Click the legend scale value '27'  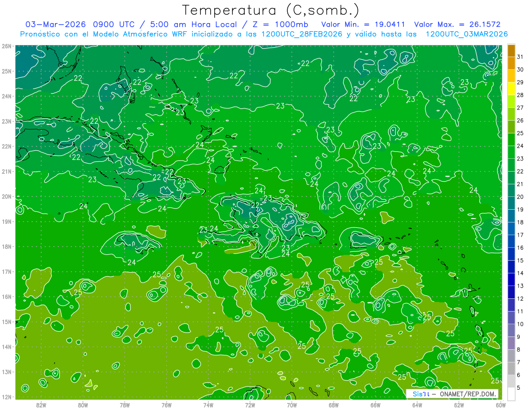[x=520, y=108]
